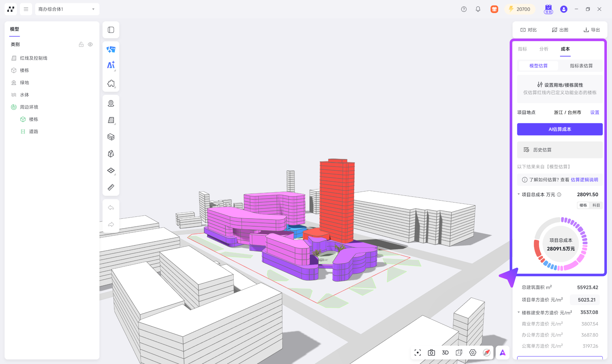Image resolution: width=612 pixels, height=364 pixels.
Task: Collapse the 楼栋建安单方造价 row
Action: click(x=519, y=312)
